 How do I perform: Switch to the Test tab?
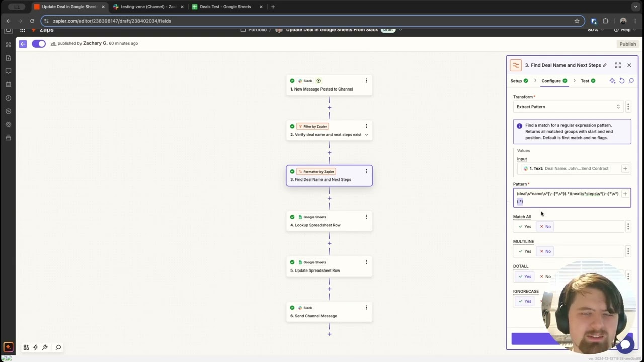pos(588,81)
